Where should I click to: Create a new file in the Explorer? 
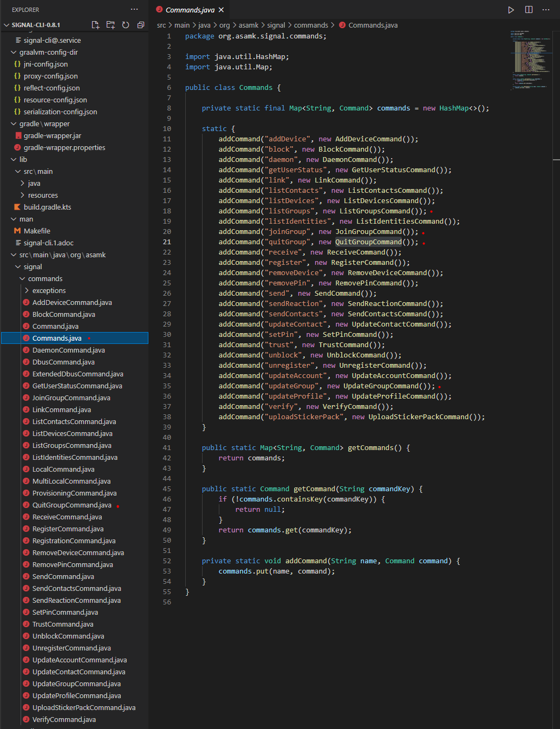coord(95,24)
